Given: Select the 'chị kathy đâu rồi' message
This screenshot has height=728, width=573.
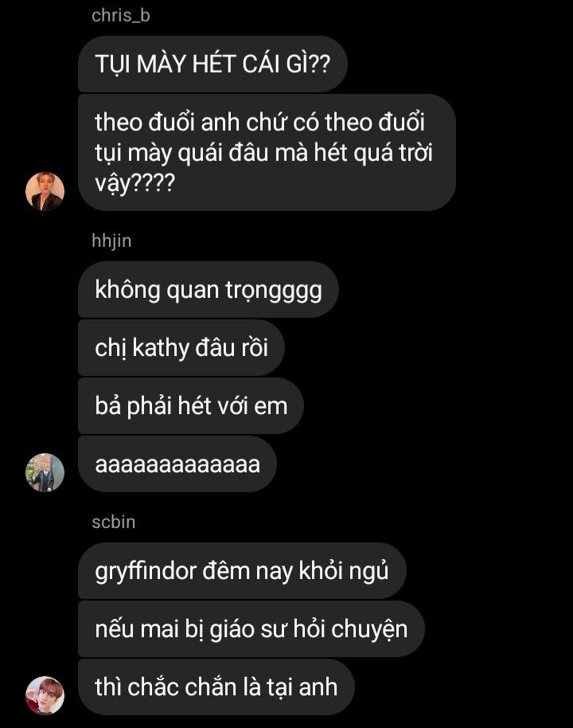Looking at the screenshot, I should coord(181,348).
